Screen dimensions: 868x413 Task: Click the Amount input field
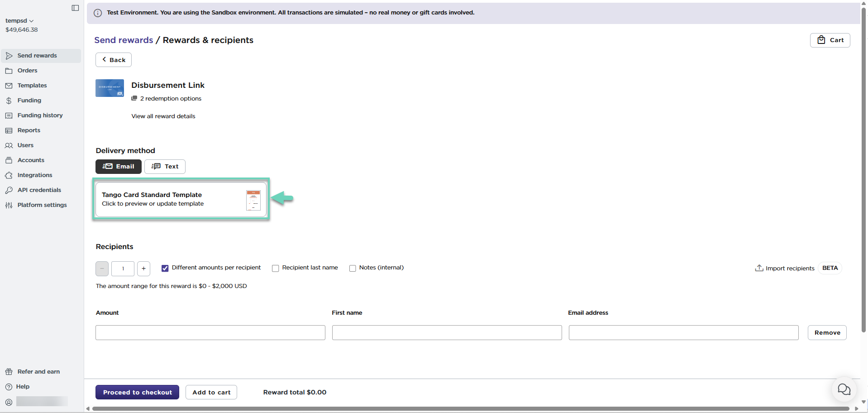(x=210, y=333)
